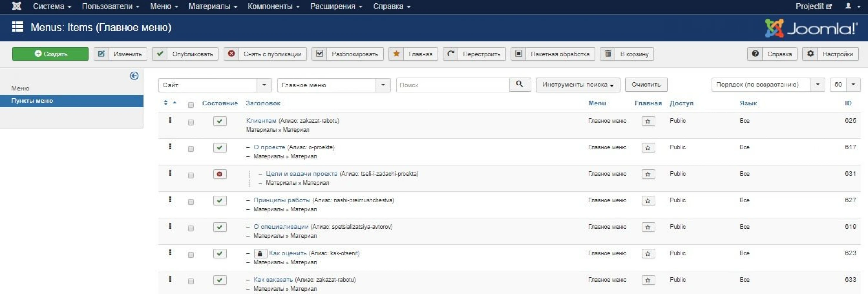The height and width of the screenshot is (294, 868).
Task: Toggle published state of О проекте
Action: [x=220, y=148]
